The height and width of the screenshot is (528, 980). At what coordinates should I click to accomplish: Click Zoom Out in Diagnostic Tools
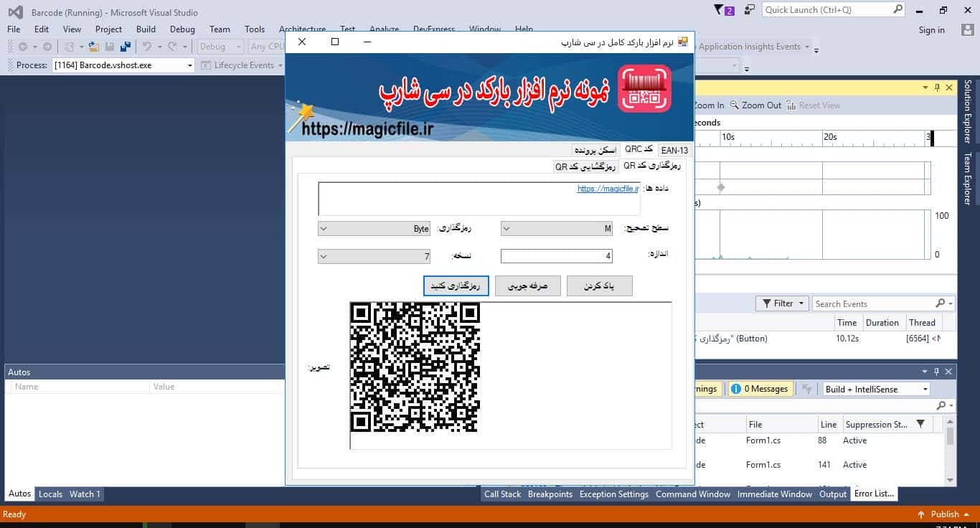755,105
